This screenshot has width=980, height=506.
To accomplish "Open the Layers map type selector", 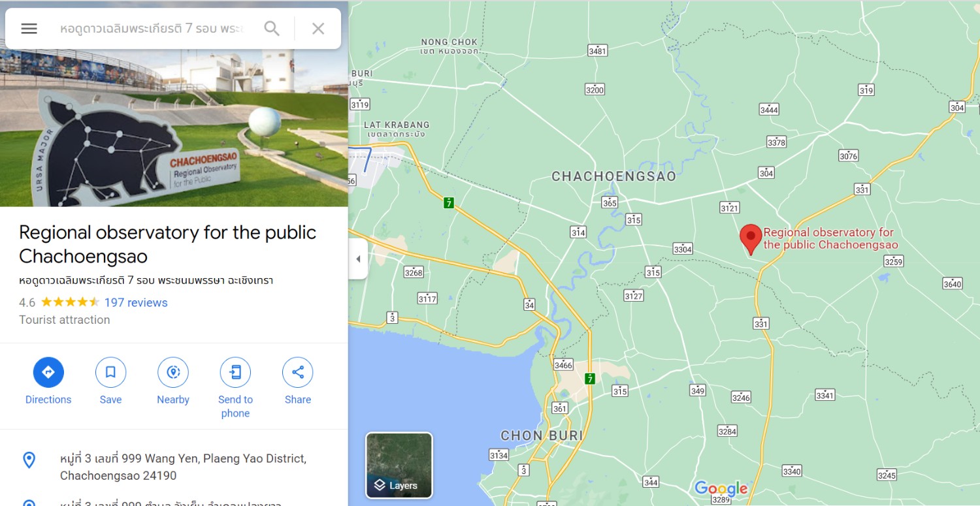I will pos(399,465).
